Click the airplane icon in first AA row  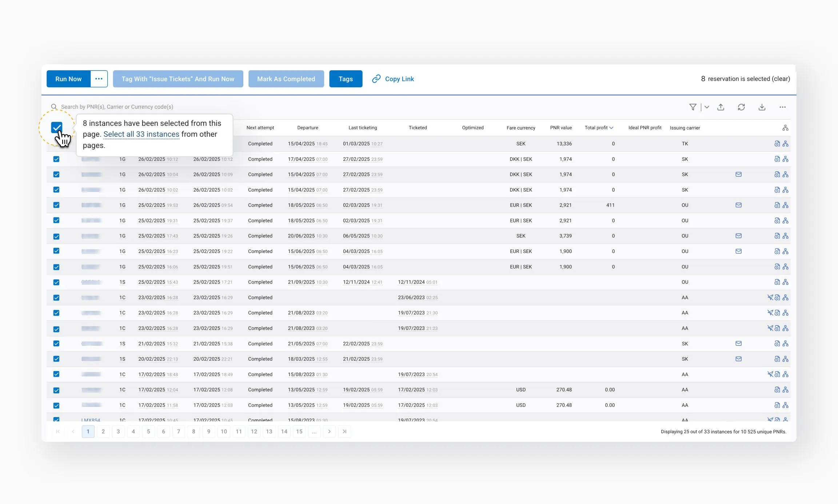770,297
